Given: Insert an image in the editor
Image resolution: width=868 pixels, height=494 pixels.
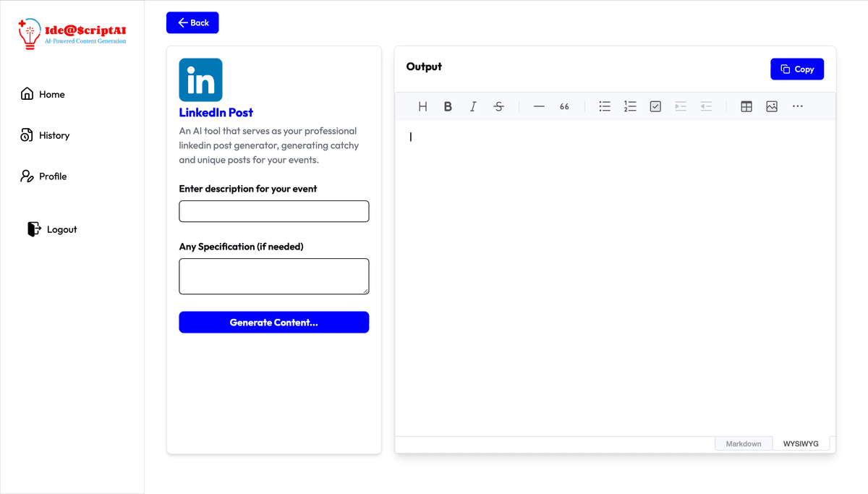Looking at the screenshot, I should coord(772,106).
